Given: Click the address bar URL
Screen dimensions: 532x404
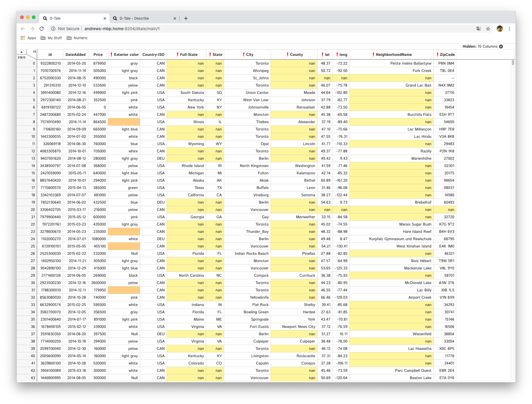Looking at the screenshot, I should pyautogui.click(x=122, y=29).
